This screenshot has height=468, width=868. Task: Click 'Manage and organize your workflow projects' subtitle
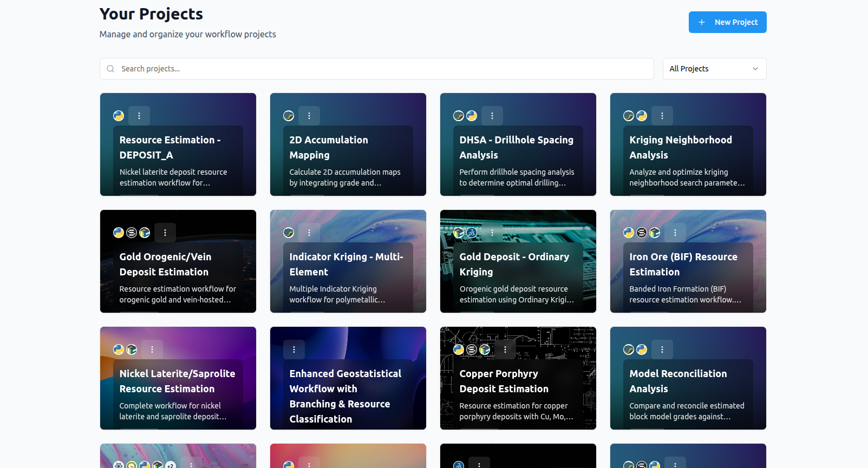click(x=188, y=34)
